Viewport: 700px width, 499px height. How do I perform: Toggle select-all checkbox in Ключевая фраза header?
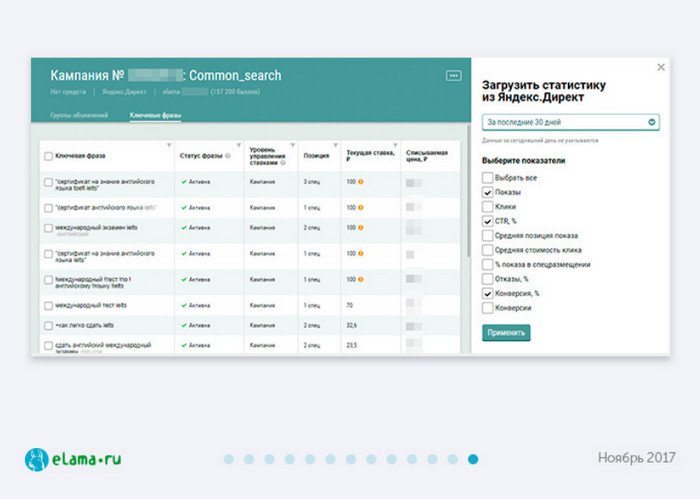(48, 156)
